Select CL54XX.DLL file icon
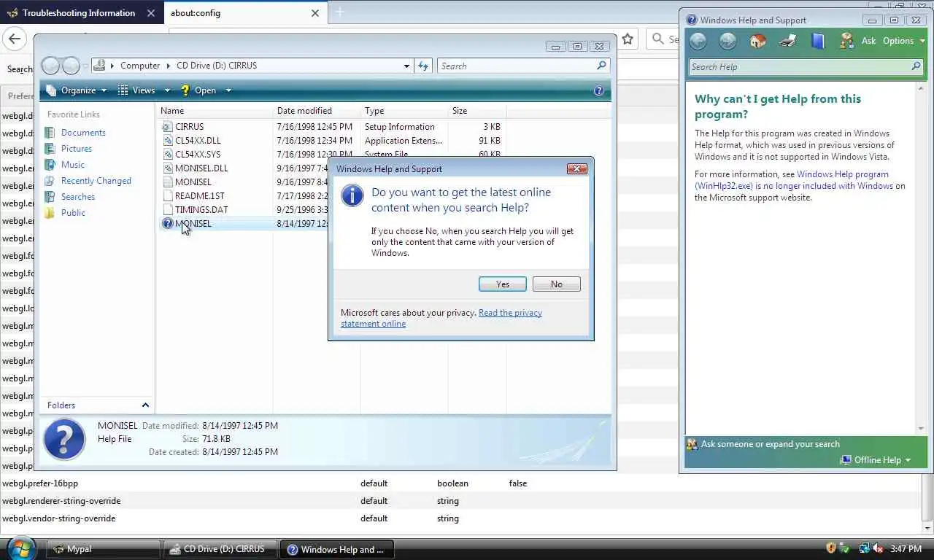 167,141
